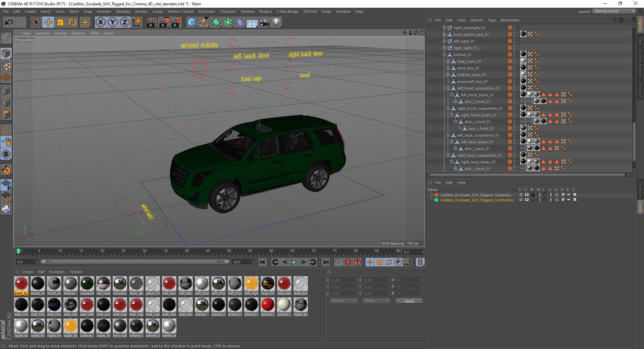Toggle Z axis lock
Viewport: 644px width, 349px height.
pos(125,22)
